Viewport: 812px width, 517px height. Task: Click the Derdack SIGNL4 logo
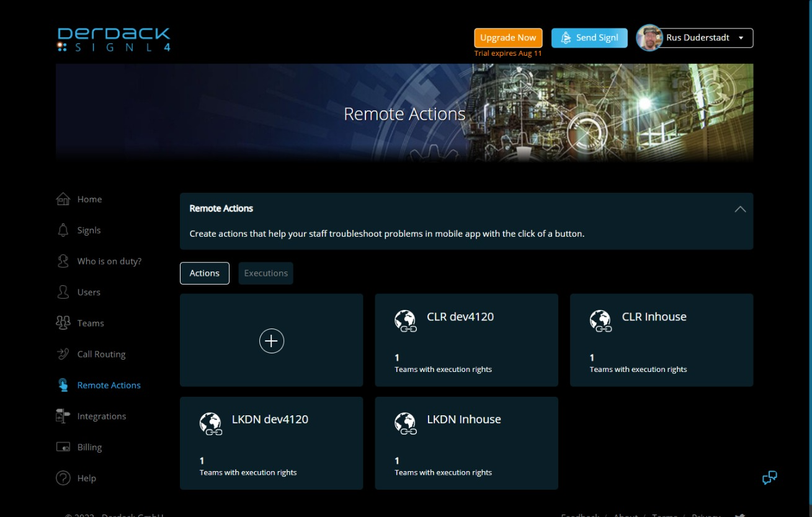pos(114,39)
